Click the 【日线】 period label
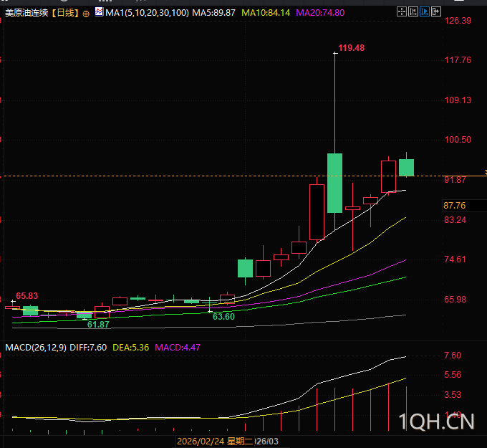Screen dimensions: 487x448 pos(65,13)
